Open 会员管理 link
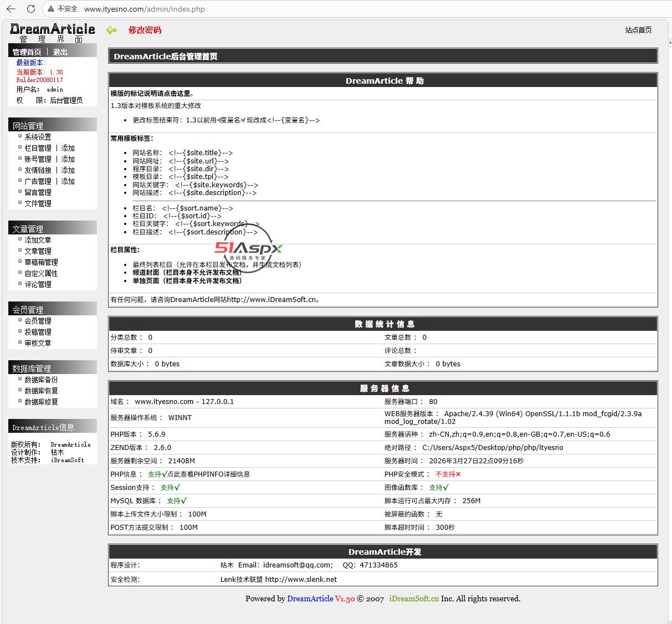Screen dimensions: 672x624 (x=38, y=321)
